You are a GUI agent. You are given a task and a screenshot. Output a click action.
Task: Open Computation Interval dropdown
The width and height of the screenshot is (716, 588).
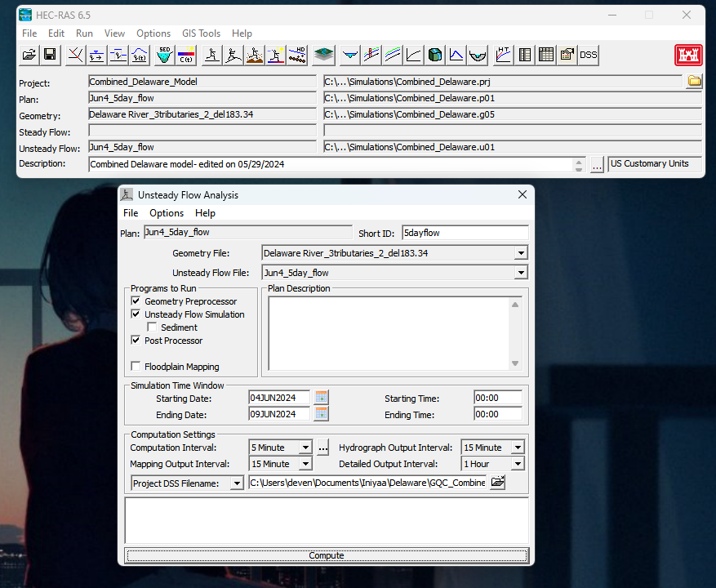click(305, 448)
